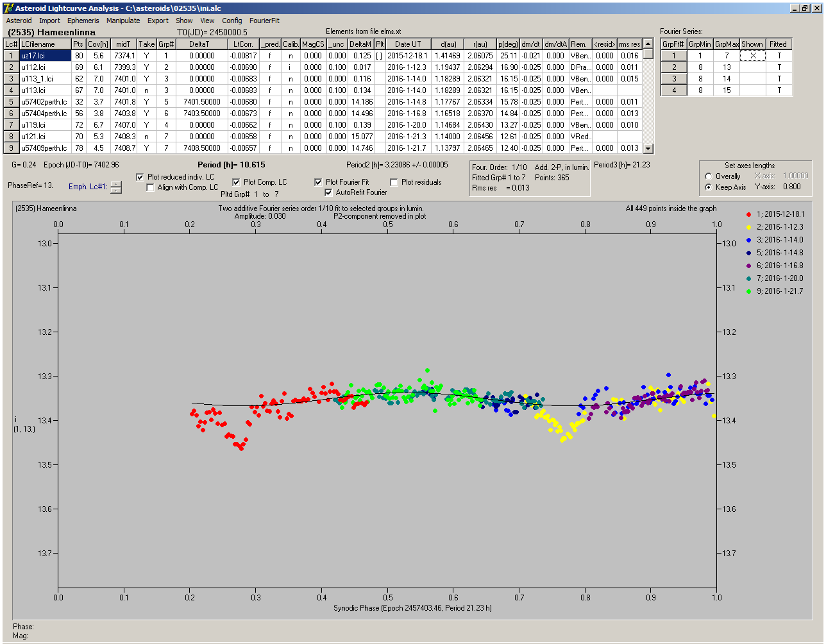Select the u57402perth.lc file cell
This screenshot has width=826, height=644.
(45, 102)
